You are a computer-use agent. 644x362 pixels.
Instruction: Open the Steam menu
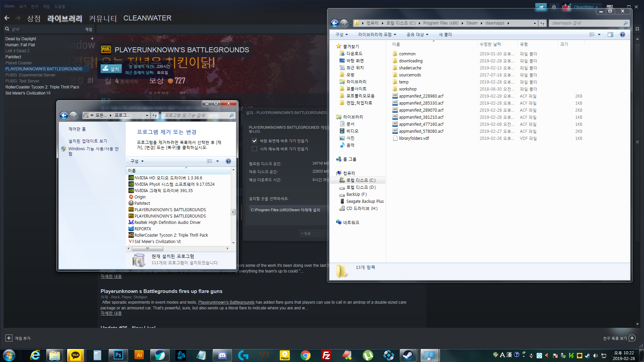[9, 6]
